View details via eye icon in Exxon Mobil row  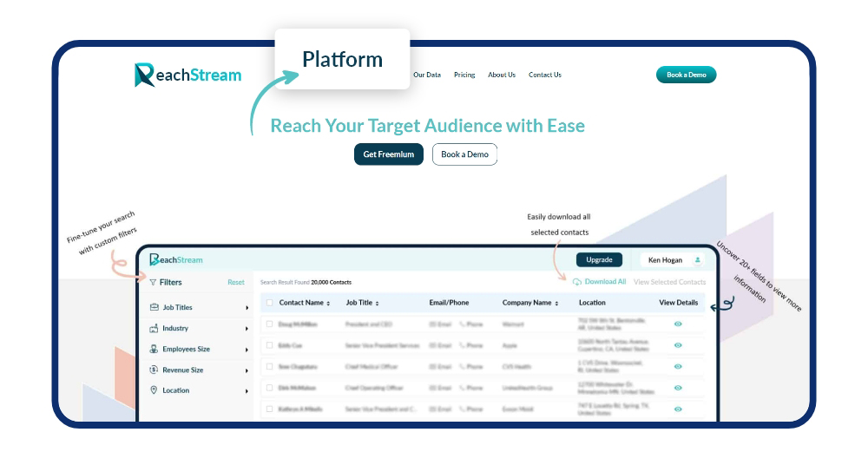point(678,409)
